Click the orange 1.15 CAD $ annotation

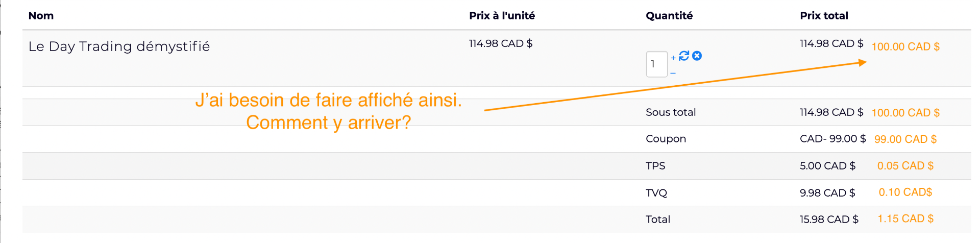coord(905,218)
